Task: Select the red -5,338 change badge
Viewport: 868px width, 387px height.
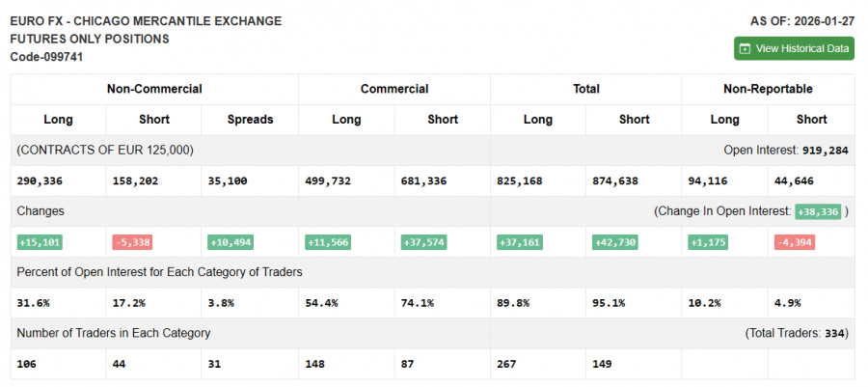Action: [131, 242]
